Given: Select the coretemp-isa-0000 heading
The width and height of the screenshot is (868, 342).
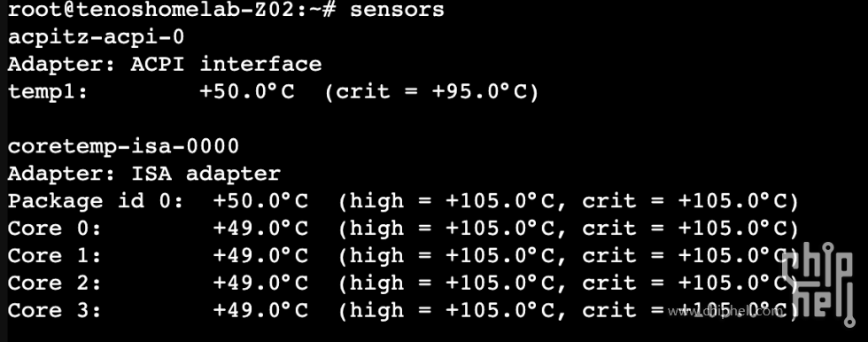Looking at the screenshot, I should [123, 146].
